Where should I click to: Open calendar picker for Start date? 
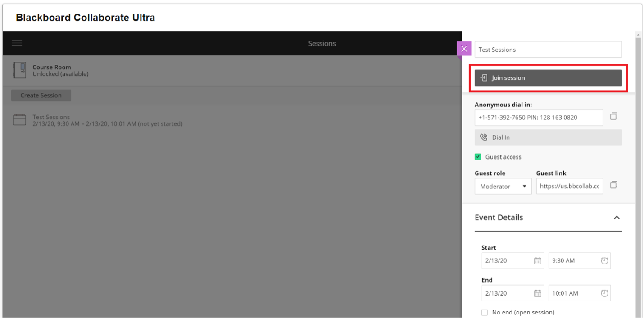537,260
